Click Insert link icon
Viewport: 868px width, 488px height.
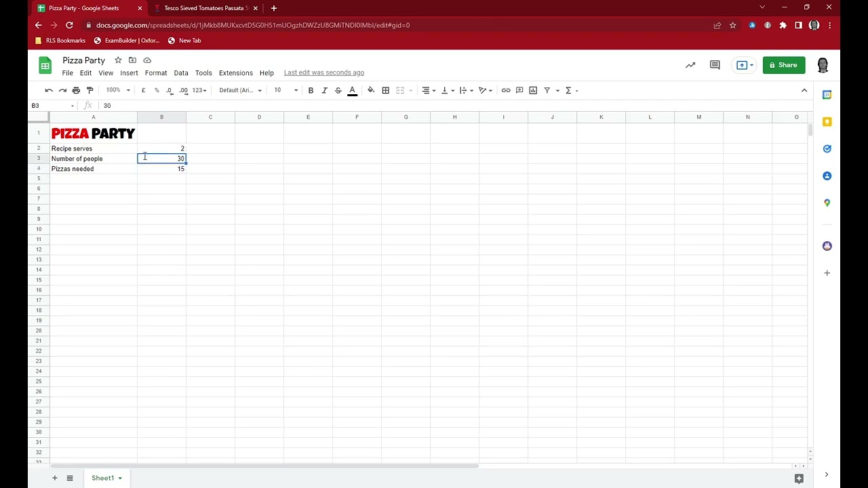pos(506,90)
